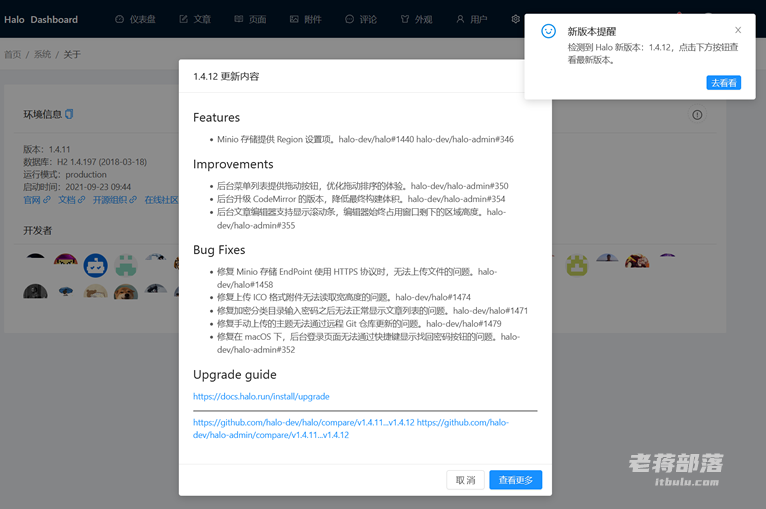This screenshot has height=509, width=766.
Task: Click the settings gear icon in the navigation
Action: coord(515,19)
